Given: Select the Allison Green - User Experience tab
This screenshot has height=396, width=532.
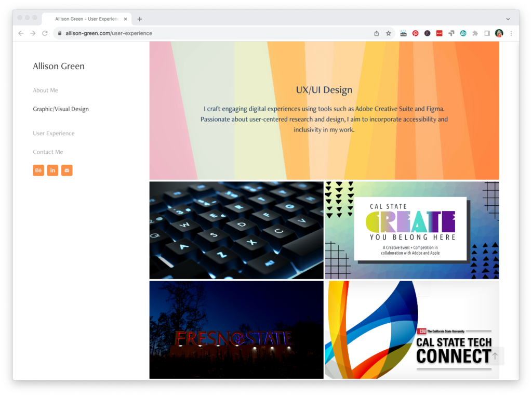Looking at the screenshot, I should (x=87, y=19).
